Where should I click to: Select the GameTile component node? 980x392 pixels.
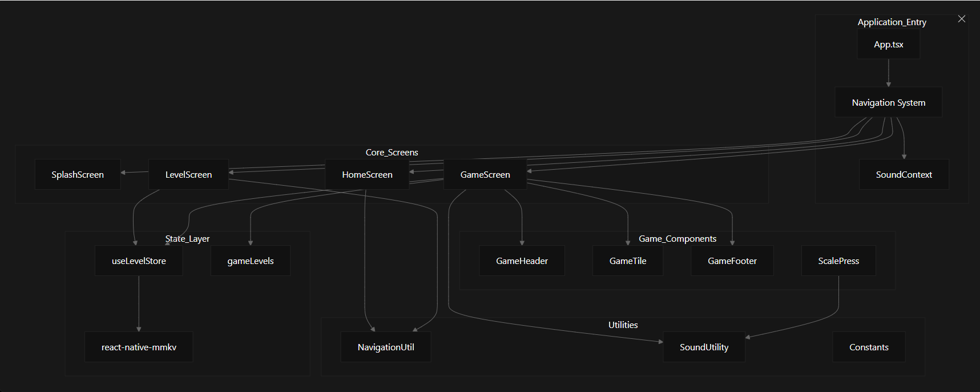628,261
